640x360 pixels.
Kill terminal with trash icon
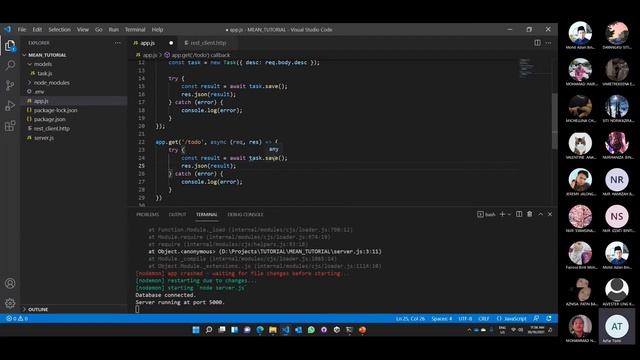[x=530, y=214]
